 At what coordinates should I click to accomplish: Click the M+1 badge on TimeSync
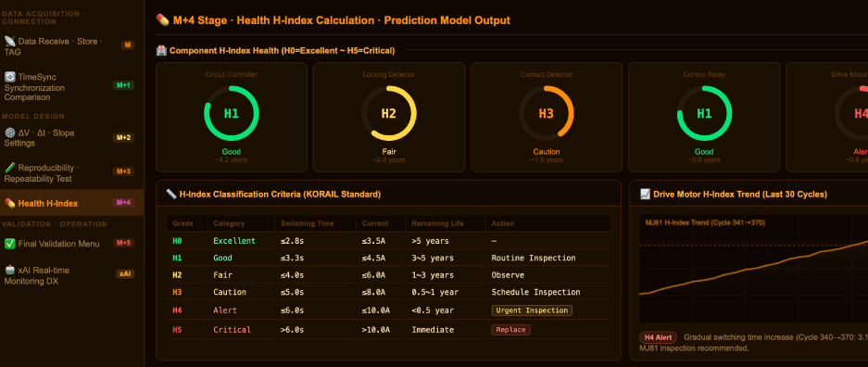tap(123, 85)
